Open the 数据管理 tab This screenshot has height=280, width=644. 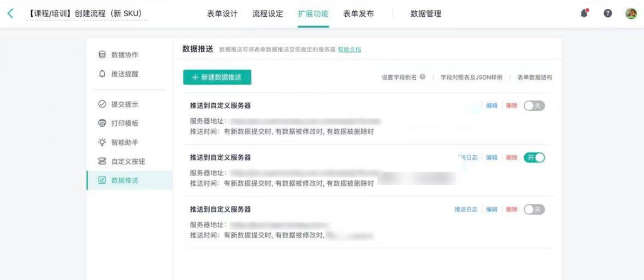pyautogui.click(x=426, y=14)
